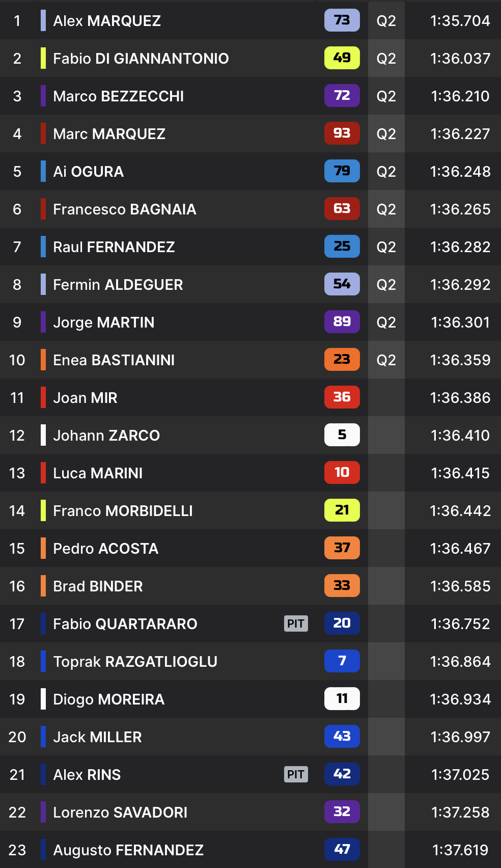501x868 pixels.
Task: Click Jack Miller's lap time 1:36.997
Action: [x=460, y=737]
